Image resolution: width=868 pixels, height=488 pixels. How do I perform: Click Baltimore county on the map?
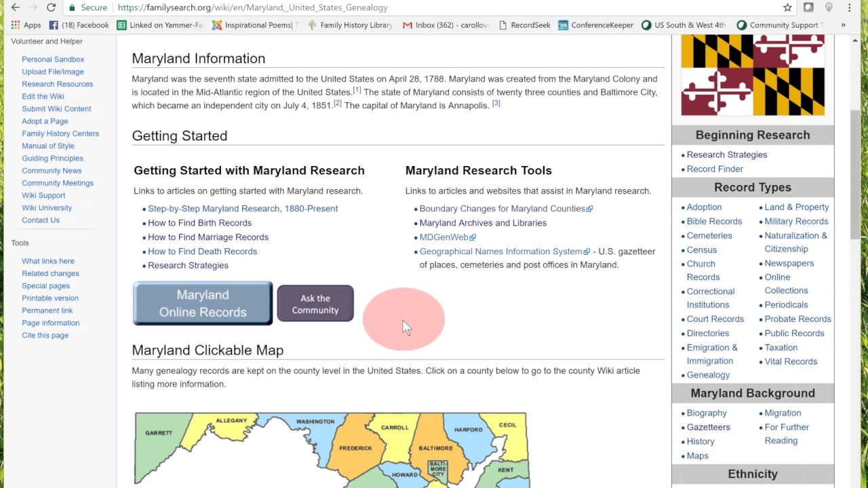click(x=435, y=448)
